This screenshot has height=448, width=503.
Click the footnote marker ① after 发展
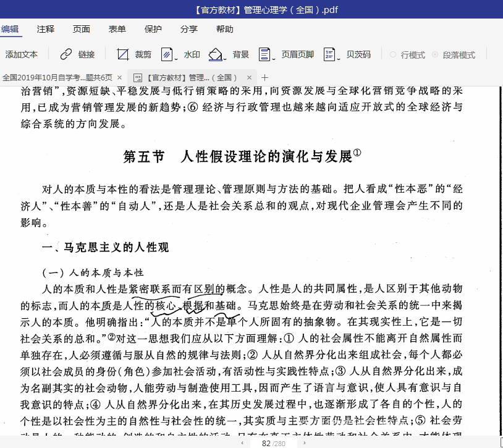click(357, 153)
